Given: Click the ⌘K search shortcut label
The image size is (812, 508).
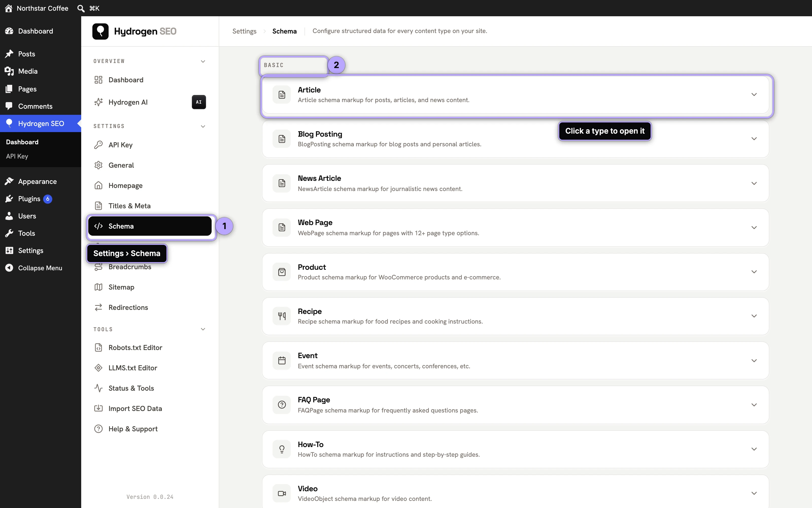Looking at the screenshot, I should click(94, 8).
